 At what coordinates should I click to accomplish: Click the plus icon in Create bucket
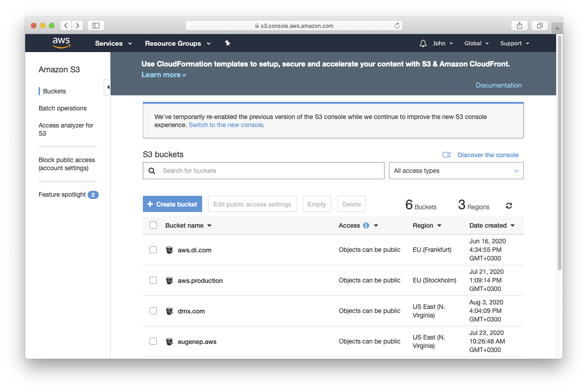click(x=150, y=204)
